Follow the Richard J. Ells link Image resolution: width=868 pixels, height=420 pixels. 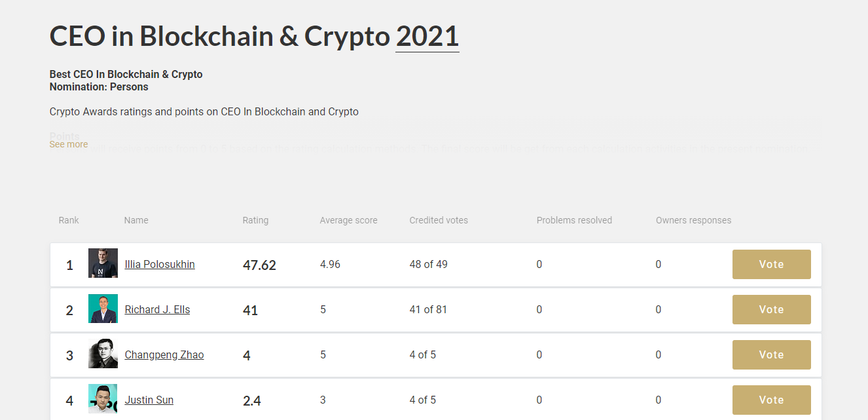(157, 310)
